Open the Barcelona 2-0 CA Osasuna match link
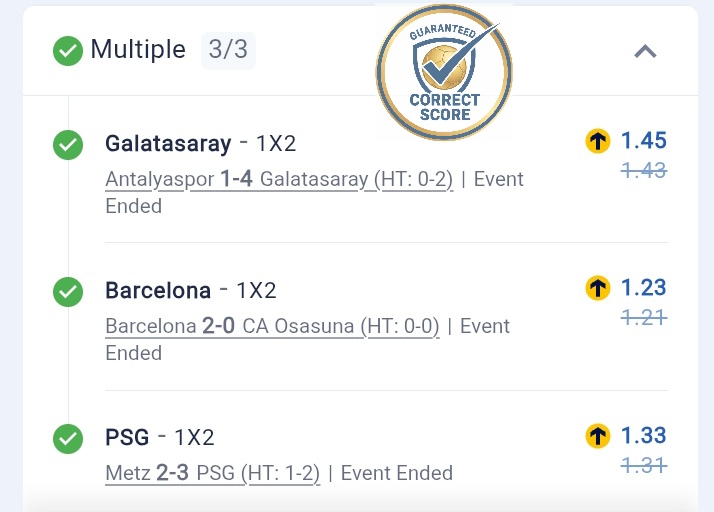Viewport: 714px width, 512px height. coord(272,327)
